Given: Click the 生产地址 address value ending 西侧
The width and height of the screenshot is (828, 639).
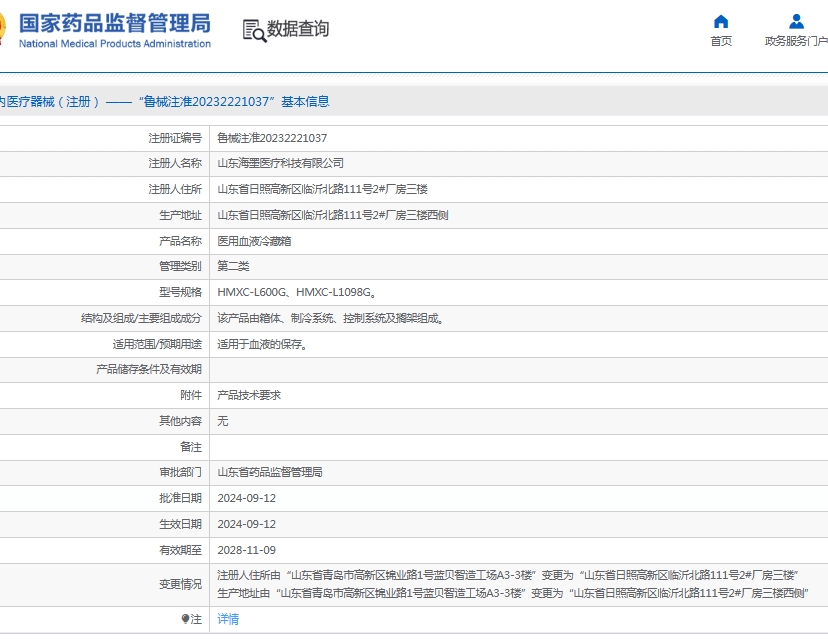Looking at the screenshot, I should 333,215.
